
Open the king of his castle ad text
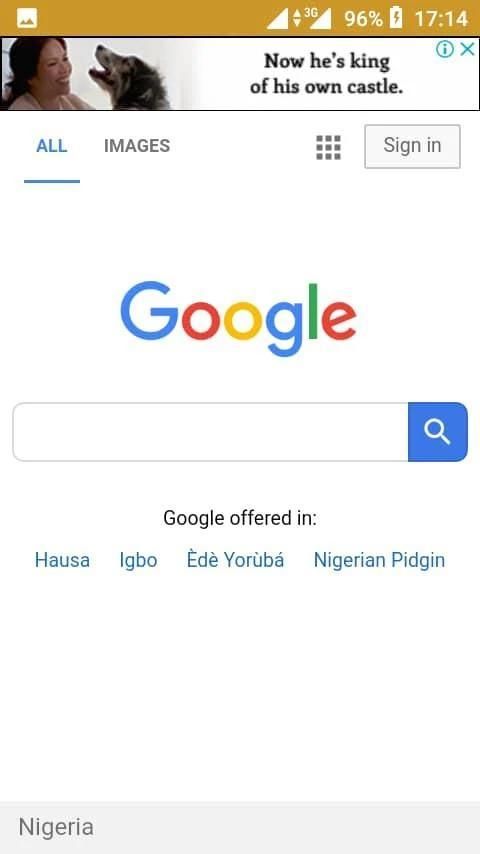coord(327,74)
